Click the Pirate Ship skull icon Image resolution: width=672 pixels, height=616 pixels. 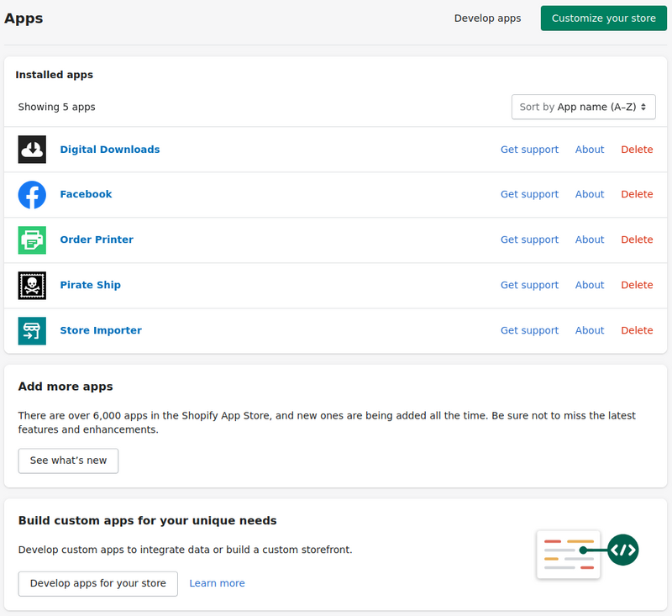(x=32, y=286)
